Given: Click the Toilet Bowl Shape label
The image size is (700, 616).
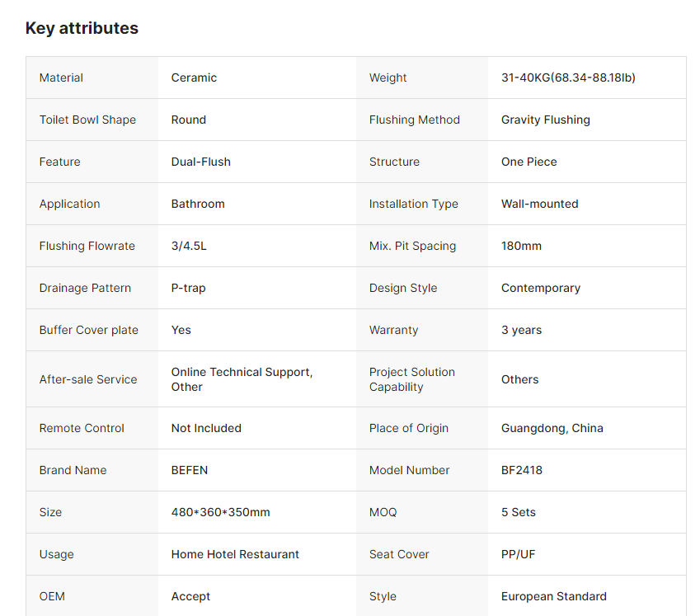Looking at the screenshot, I should coord(87,120).
